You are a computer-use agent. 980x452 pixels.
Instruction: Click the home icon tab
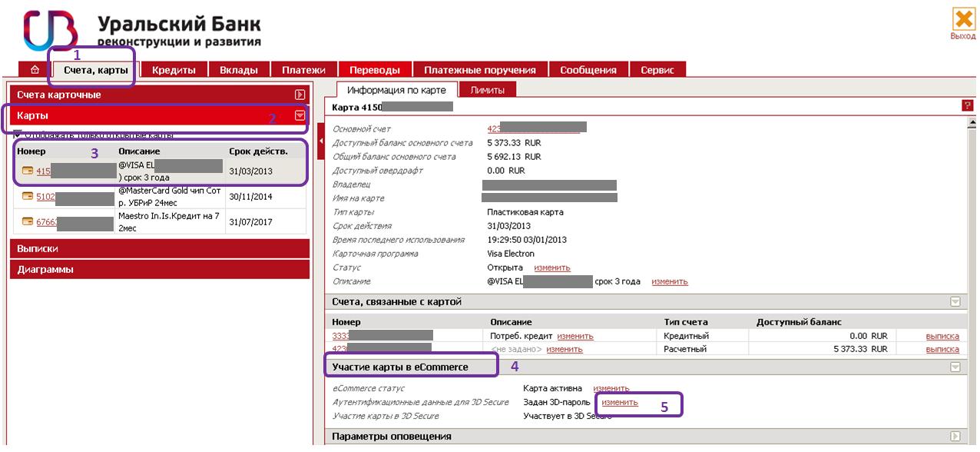pos(35,70)
